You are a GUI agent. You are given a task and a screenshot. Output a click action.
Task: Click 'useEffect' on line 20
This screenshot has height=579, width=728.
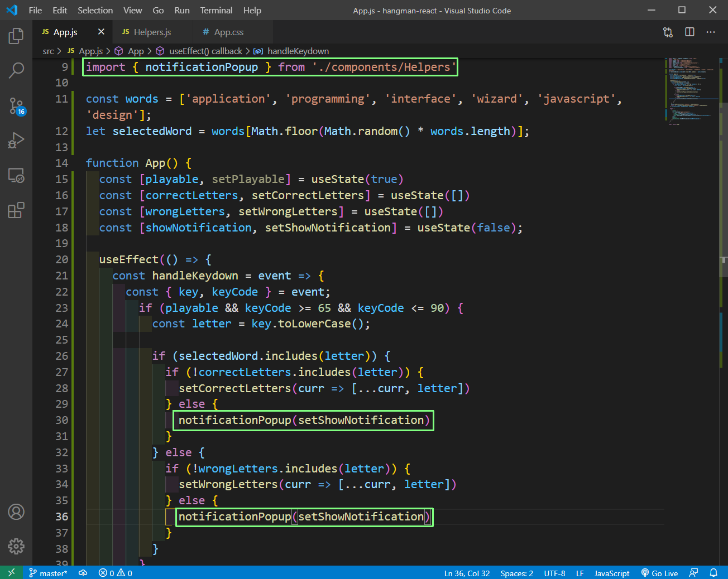[129, 259]
